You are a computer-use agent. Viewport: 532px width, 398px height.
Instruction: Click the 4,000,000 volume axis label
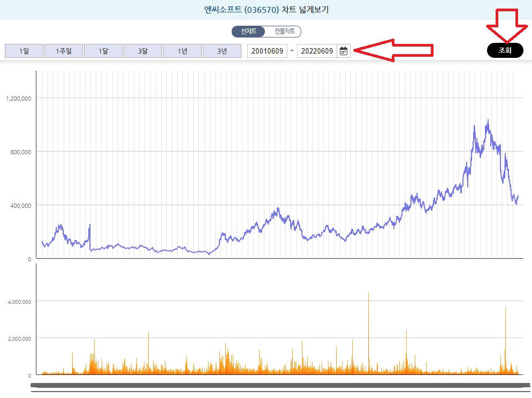18,302
